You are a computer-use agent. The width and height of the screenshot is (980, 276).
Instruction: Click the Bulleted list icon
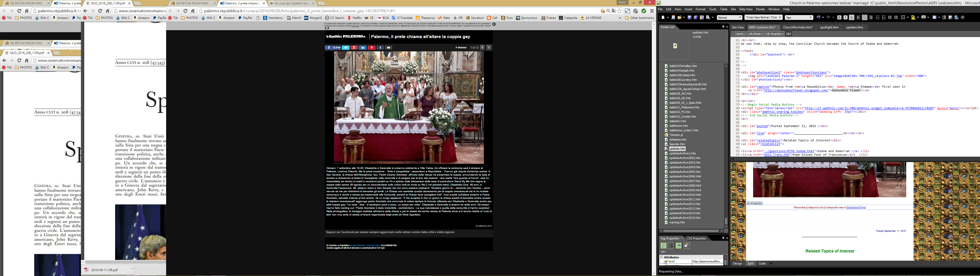(x=884, y=18)
